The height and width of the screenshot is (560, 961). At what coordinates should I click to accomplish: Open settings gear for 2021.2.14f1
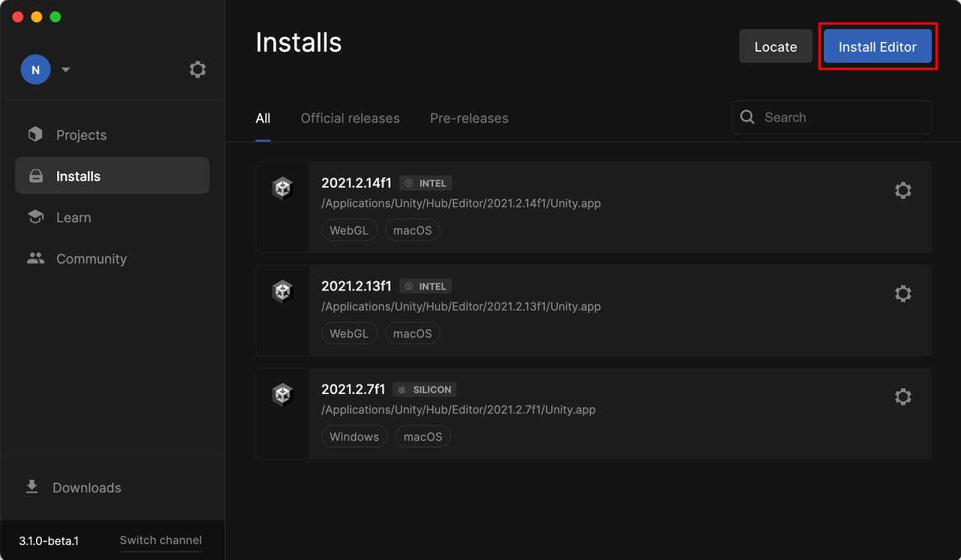(903, 191)
